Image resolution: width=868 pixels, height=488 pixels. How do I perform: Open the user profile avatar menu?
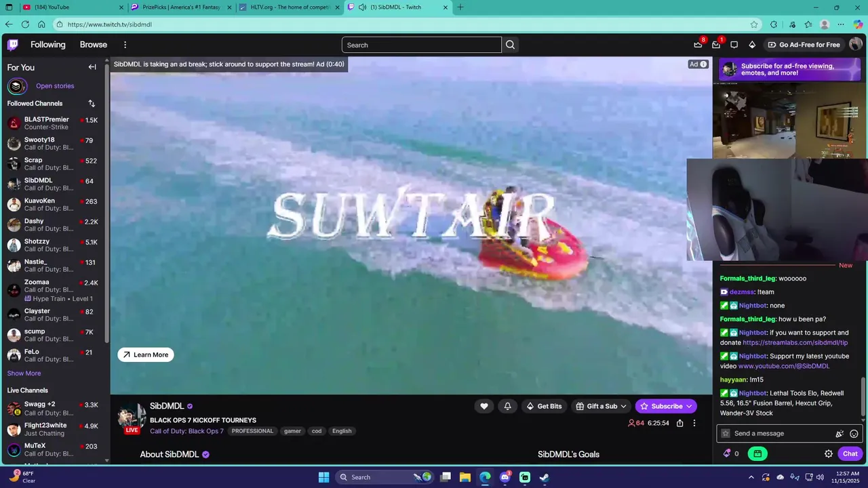[855, 45]
